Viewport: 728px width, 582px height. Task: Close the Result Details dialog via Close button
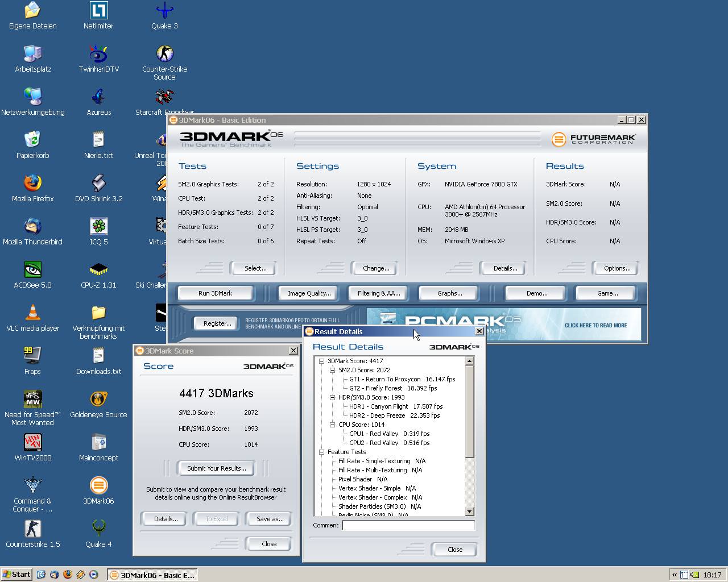[x=455, y=550]
